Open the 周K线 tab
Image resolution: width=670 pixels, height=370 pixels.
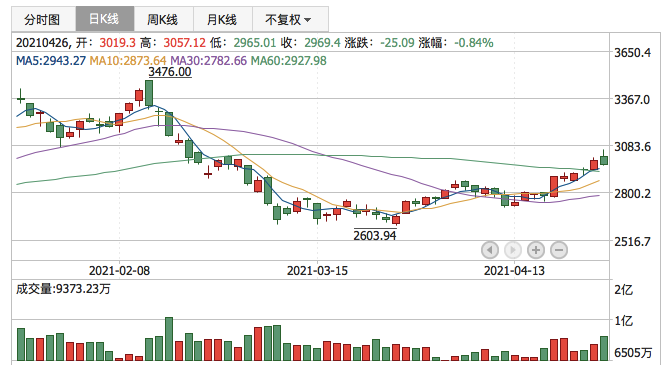tap(164, 19)
